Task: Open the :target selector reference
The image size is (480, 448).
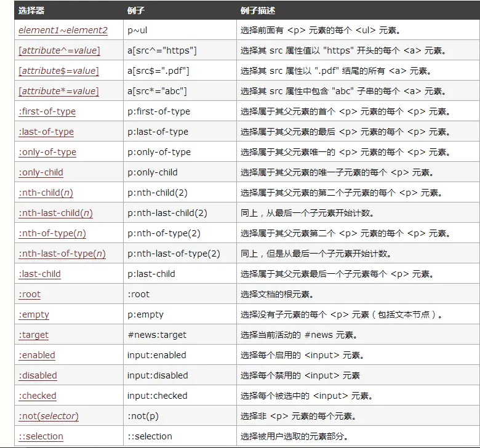Action: pyautogui.click(x=34, y=335)
